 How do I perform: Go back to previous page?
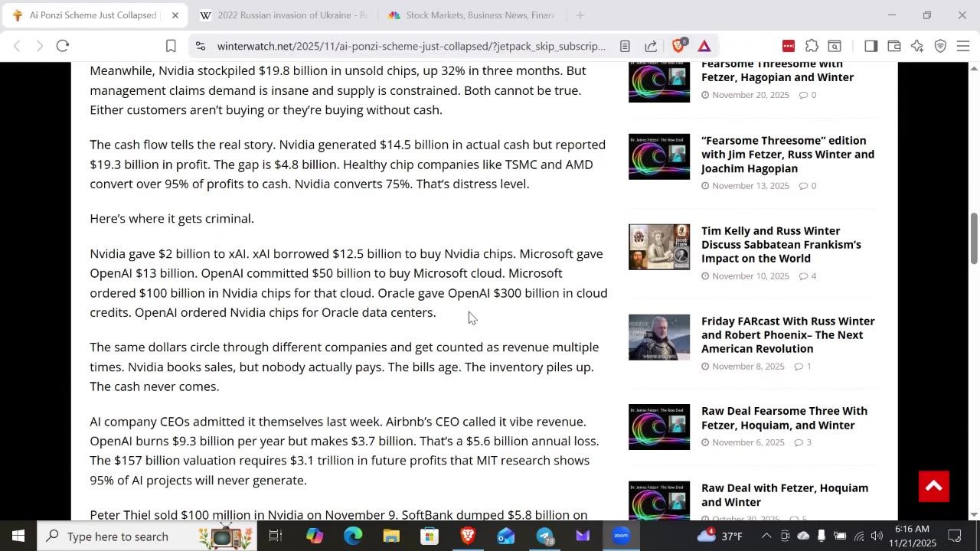[x=17, y=46]
